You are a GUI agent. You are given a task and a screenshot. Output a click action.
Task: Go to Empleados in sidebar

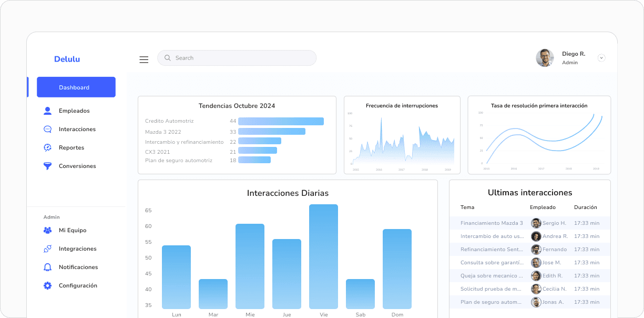74,111
